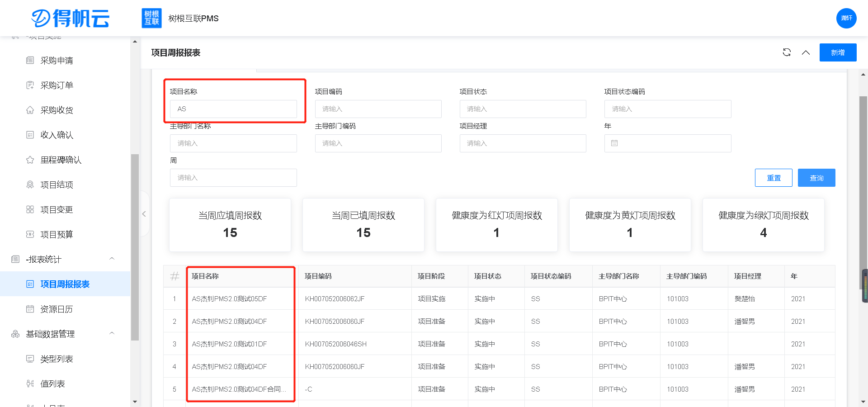Click the calendar icon next to 资源日历
The image size is (868, 407).
(30, 309)
